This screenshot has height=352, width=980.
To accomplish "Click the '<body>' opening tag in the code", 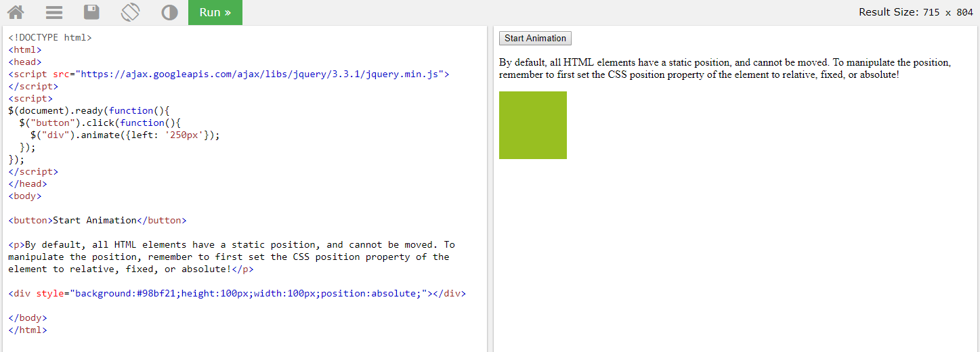I will (x=24, y=196).
